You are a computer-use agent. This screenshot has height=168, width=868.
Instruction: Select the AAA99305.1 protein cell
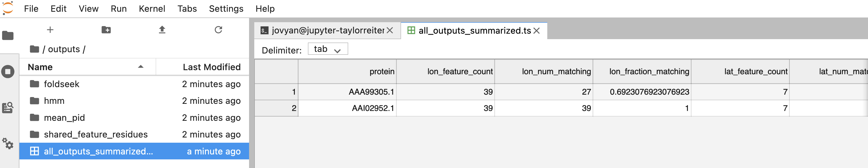click(x=371, y=92)
